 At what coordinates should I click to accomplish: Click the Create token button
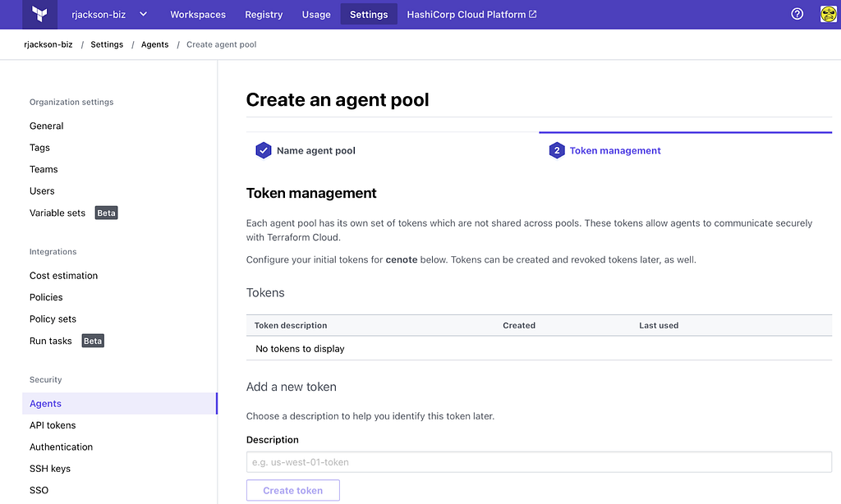[x=293, y=490]
